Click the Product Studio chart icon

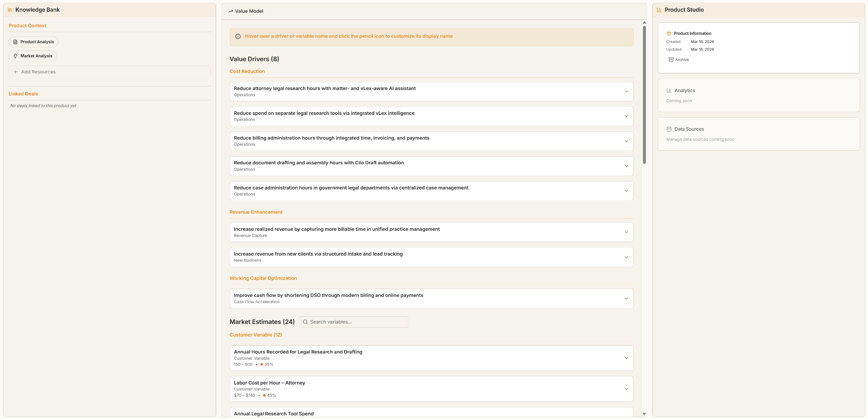click(x=659, y=10)
